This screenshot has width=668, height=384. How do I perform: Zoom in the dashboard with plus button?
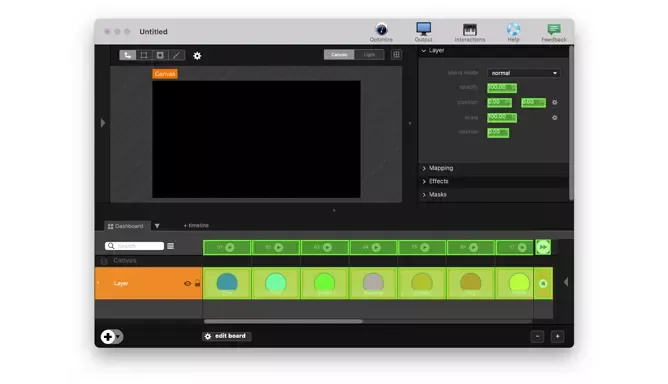(557, 337)
